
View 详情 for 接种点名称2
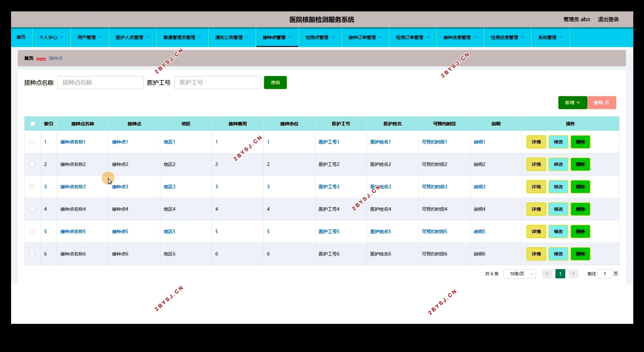536,164
